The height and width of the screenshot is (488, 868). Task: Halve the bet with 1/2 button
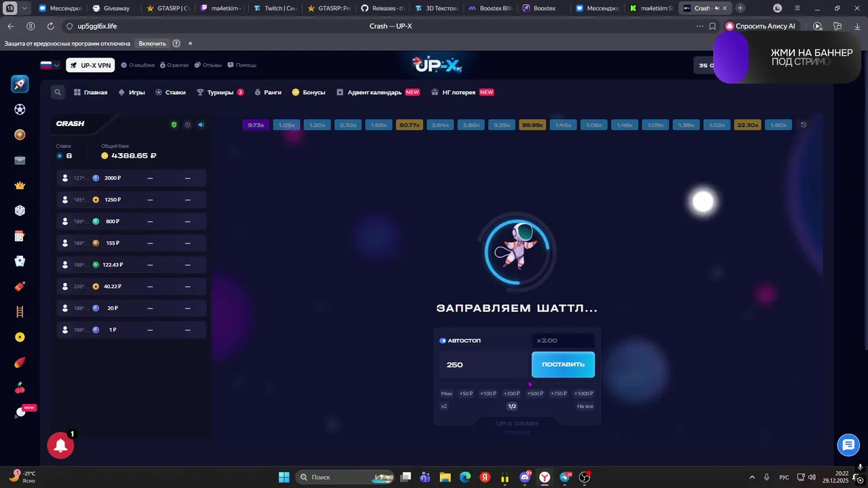pyautogui.click(x=512, y=407)
